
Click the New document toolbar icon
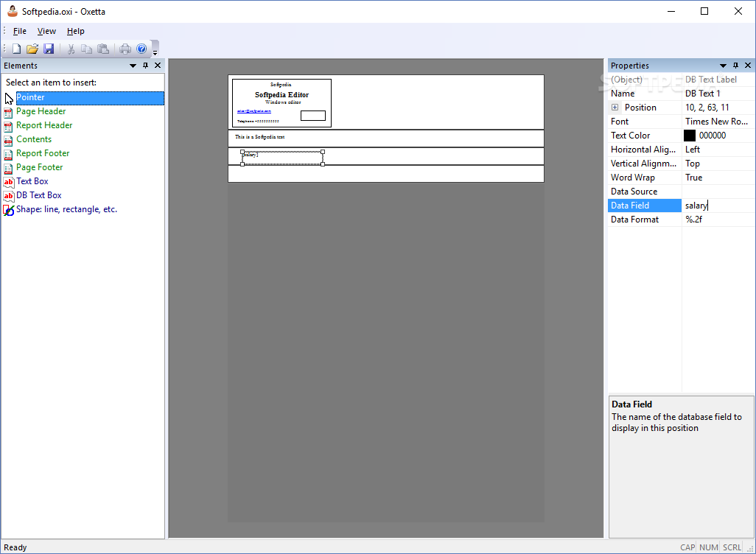coord(16,49)
